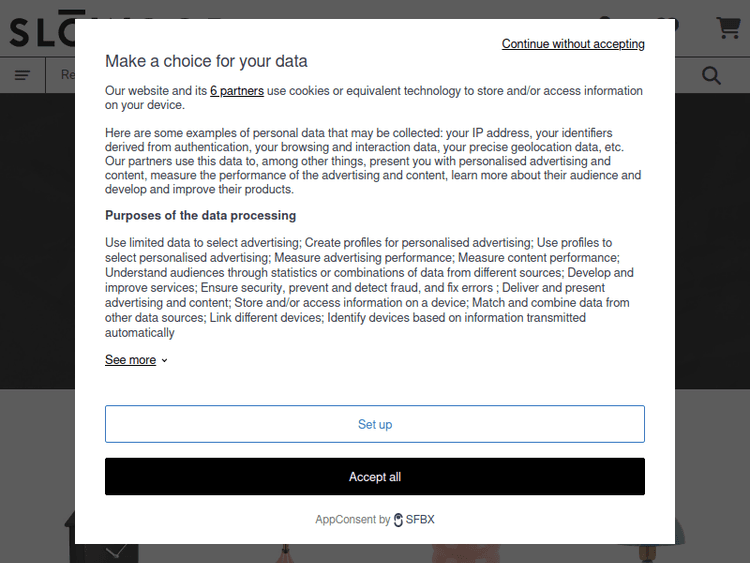This screenshot has height=563, width=750.
Task: Click the chevron beside See more
Action: tap(165, 361)
